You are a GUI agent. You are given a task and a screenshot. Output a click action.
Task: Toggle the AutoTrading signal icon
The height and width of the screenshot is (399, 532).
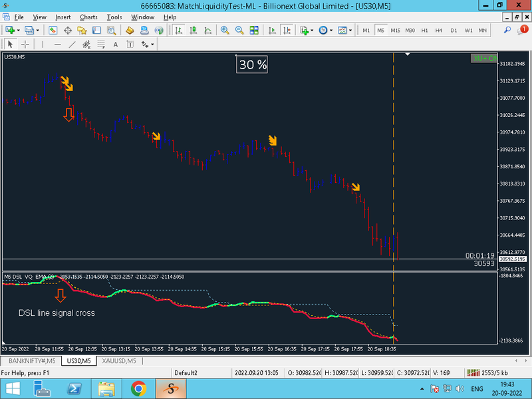[x=159, y=30]
